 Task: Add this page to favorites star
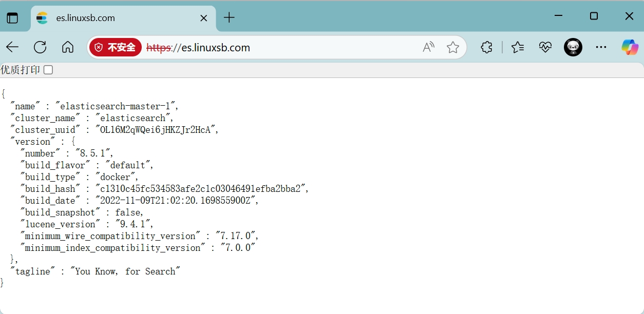[452, 48]
